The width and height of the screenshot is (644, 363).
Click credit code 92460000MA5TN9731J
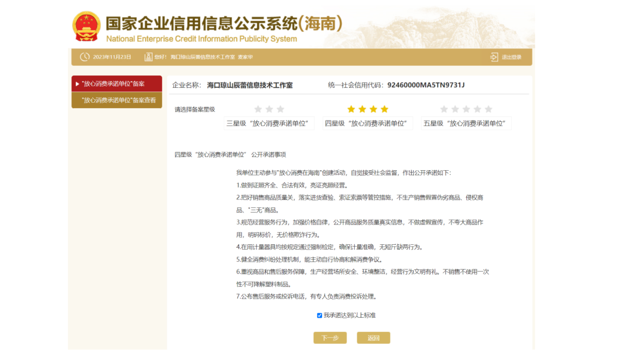pos(426,85)
